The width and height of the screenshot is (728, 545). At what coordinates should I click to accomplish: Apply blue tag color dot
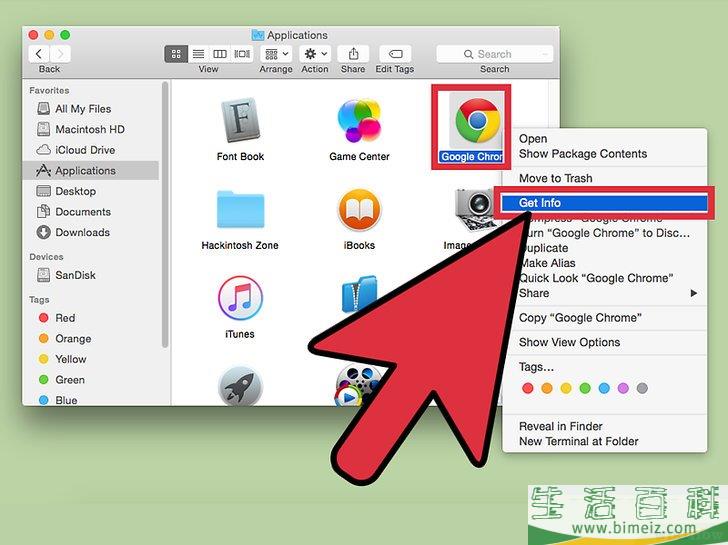point(604,388)
